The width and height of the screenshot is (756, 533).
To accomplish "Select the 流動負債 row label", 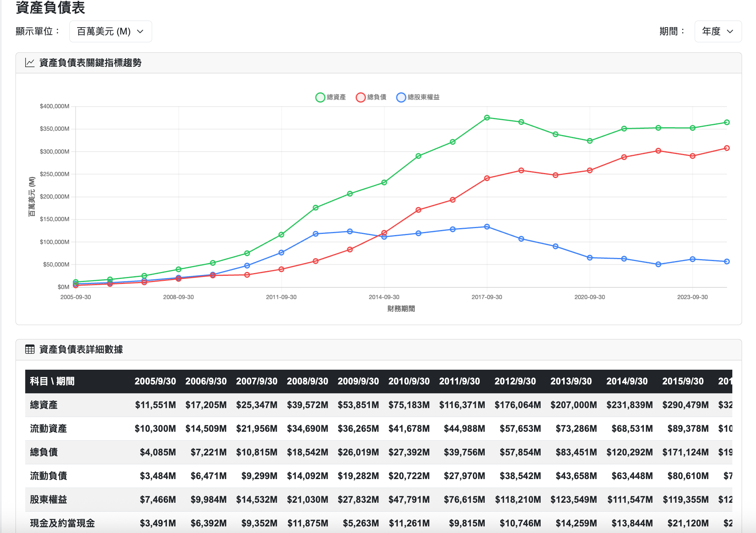I will (x=49, y=476).
